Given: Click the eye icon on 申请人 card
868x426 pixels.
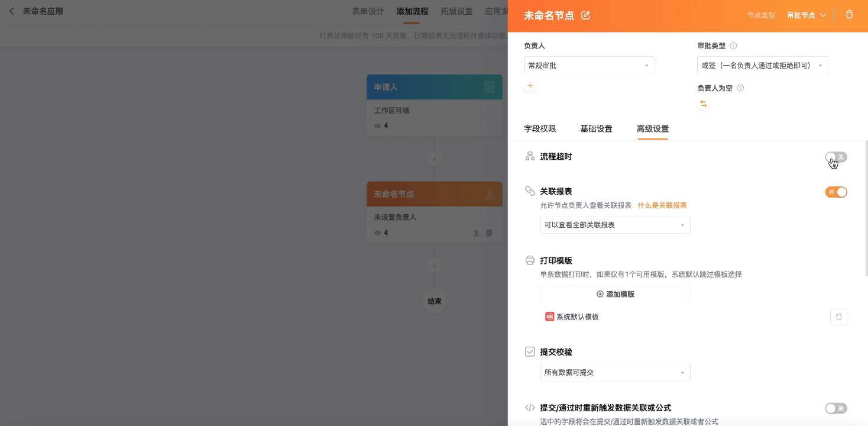Looking at the screenshot, I should coord(377,126).
